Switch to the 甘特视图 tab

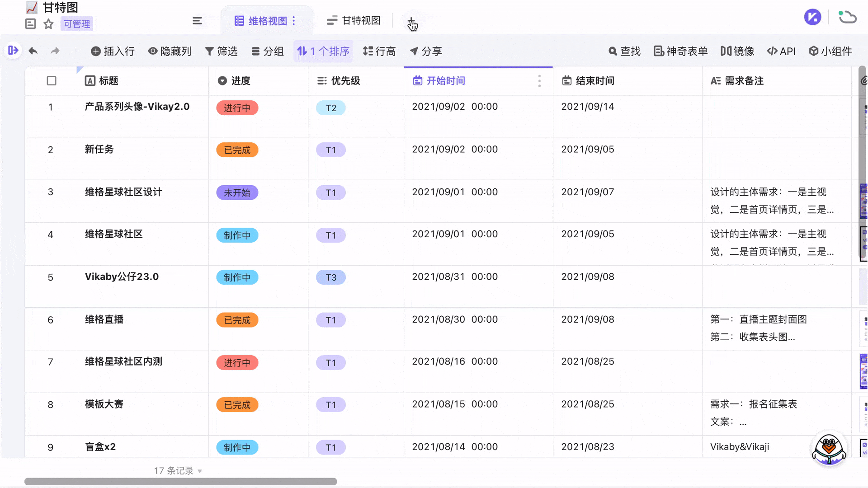click(353, 20)
